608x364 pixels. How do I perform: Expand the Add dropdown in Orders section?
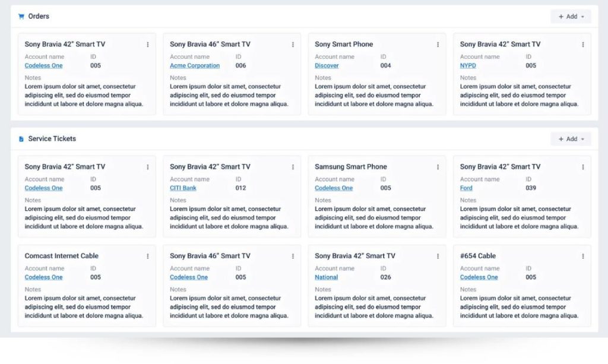point(571,17)
